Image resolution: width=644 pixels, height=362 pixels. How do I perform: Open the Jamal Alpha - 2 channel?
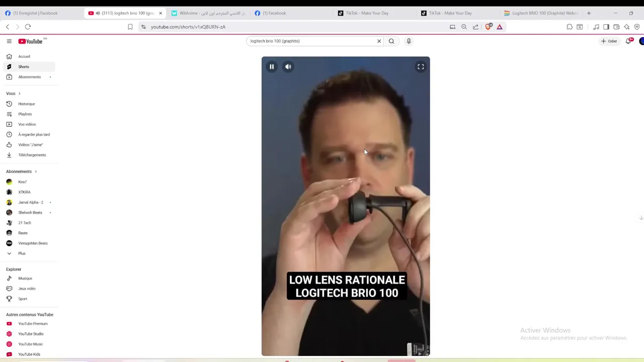coord(29,202)
